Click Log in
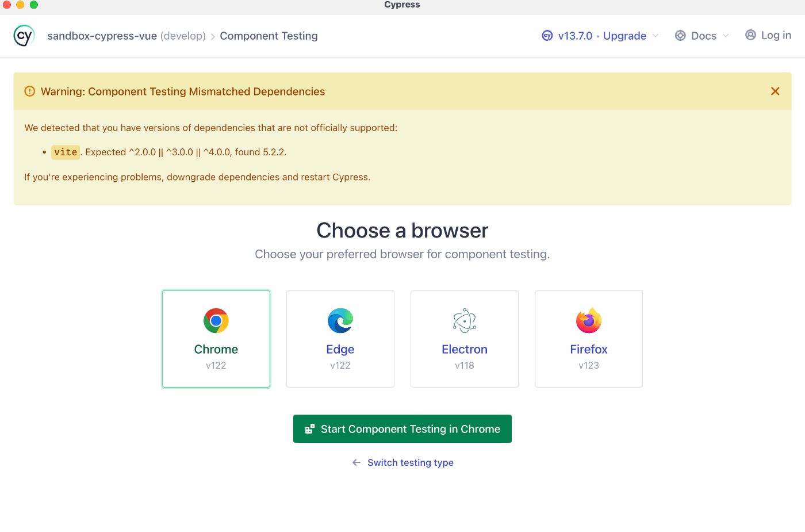 click(768, 35)
